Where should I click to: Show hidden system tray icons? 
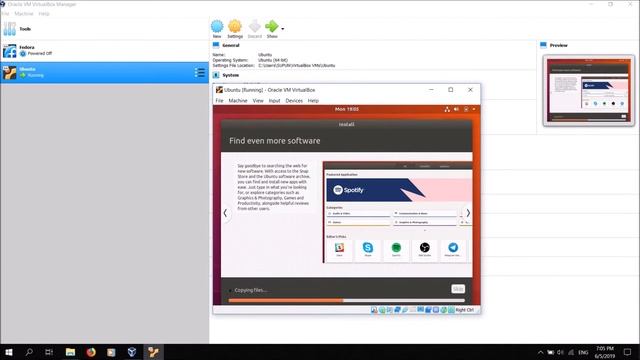540,352
